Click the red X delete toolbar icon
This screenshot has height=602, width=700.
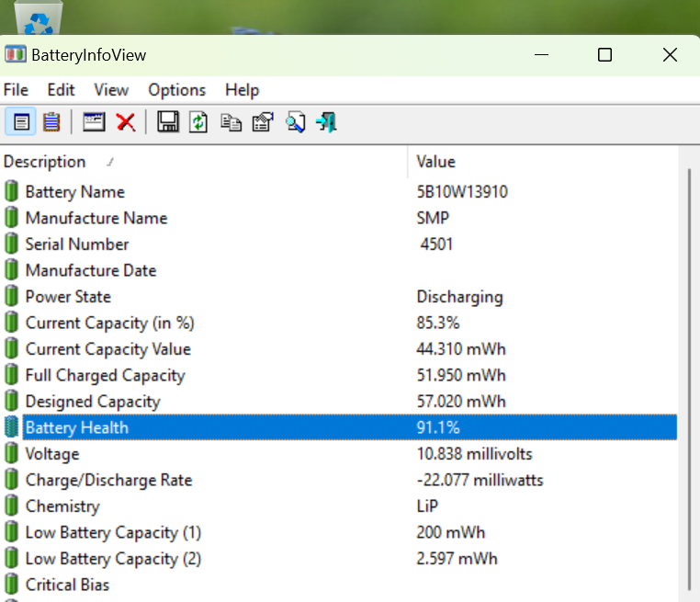126,122
